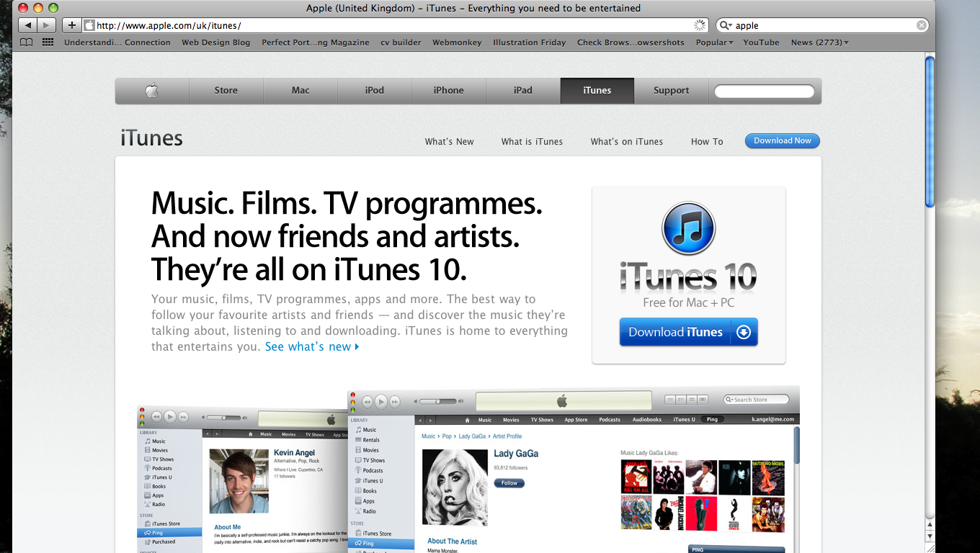Click the scrollbar down arrow
Viewport: 980px width, 553px height.
tap(930, 536)
